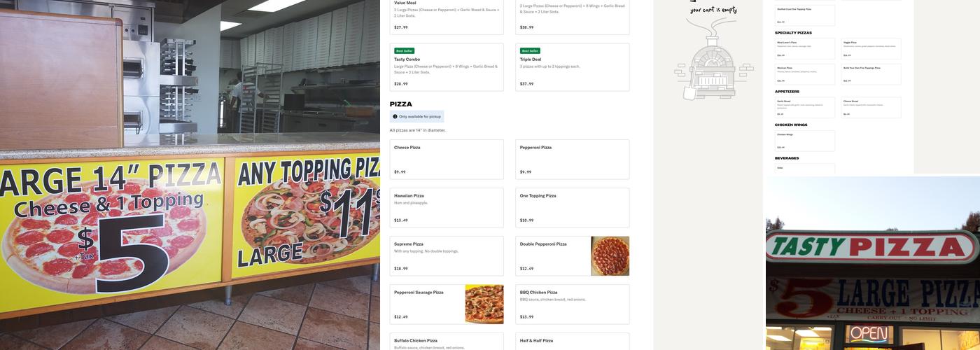Open the Cheese Pizza item
980x350 pixels.
[x=446, y=160]
